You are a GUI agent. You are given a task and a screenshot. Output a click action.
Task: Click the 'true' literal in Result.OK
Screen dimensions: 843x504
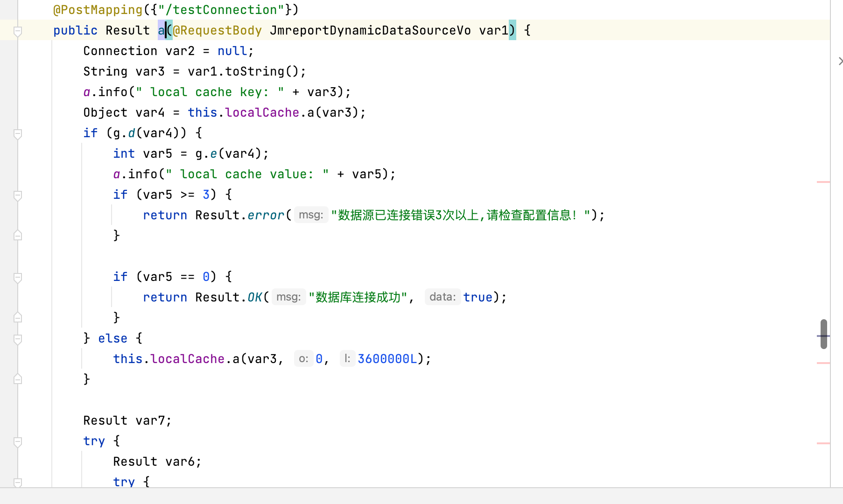point(478,297)
